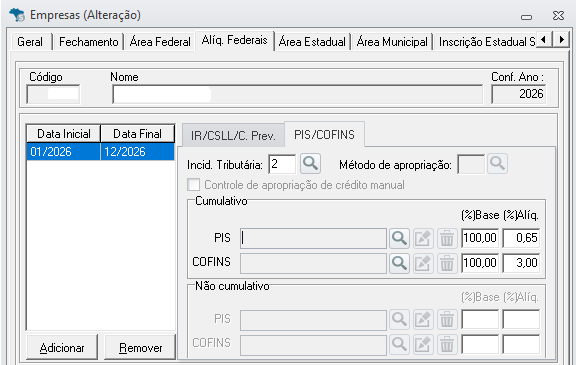The image size is (576, 365).
Task: Toggle Controle de apropriação de crédito manual
Action: [194, 185]
